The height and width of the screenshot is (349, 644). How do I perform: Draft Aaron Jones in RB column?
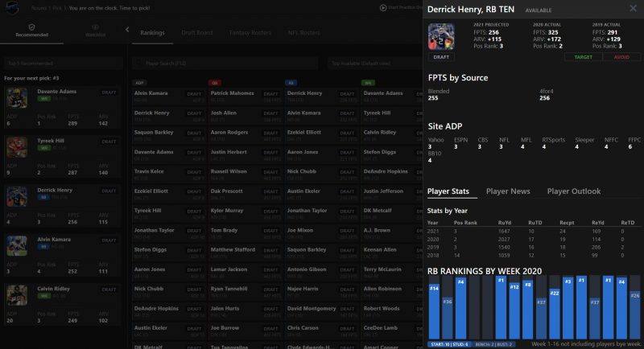(347, 153)
